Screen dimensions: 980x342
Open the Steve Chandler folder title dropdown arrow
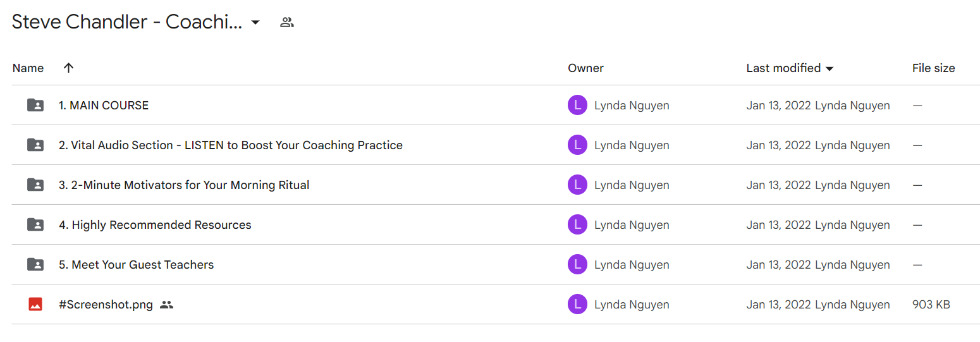pos(255,23)
